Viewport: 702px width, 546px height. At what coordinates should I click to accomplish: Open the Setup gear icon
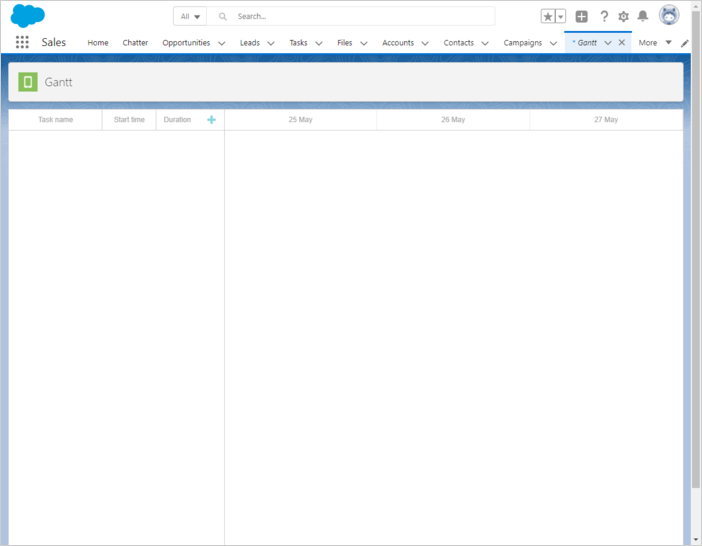pyautogui.click(x=624, y=16)
